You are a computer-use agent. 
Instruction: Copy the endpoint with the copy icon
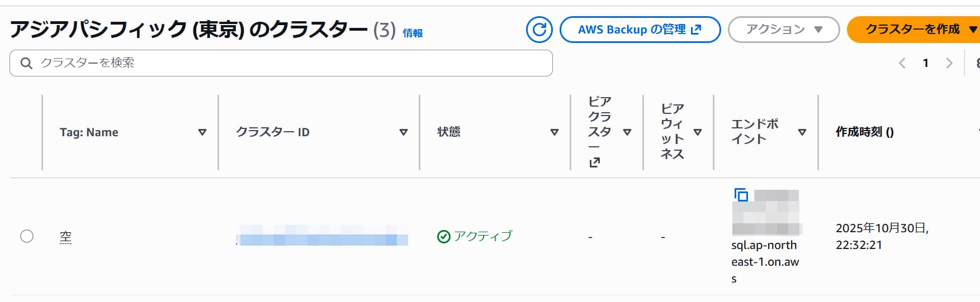tap(741, 195)
